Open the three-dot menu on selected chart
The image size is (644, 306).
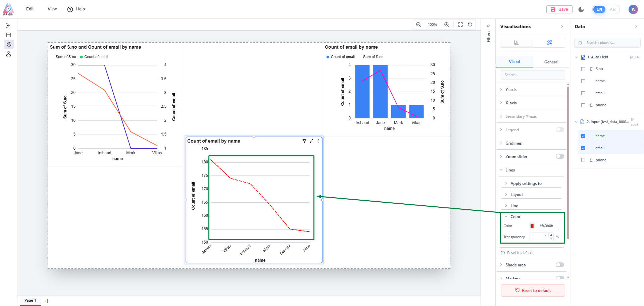coord(318,141)
